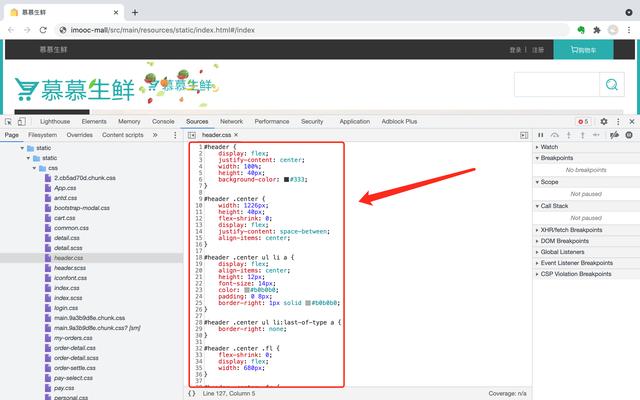Viewport: 640px width, 400px height.
Task: Click the color #b0b0b0 swatch
Action: tap(247, 290)
